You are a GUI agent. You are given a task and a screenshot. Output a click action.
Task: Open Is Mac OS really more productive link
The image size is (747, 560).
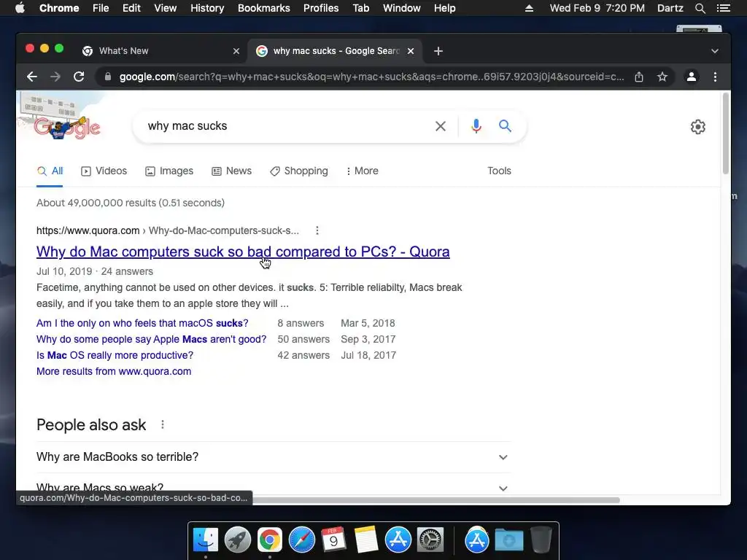(115, 355)
